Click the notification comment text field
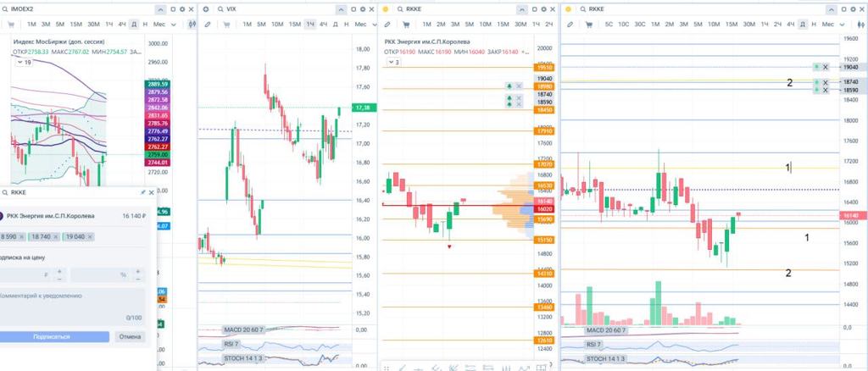Viewport: 868px width, 371px height. (x=68, y=296)
